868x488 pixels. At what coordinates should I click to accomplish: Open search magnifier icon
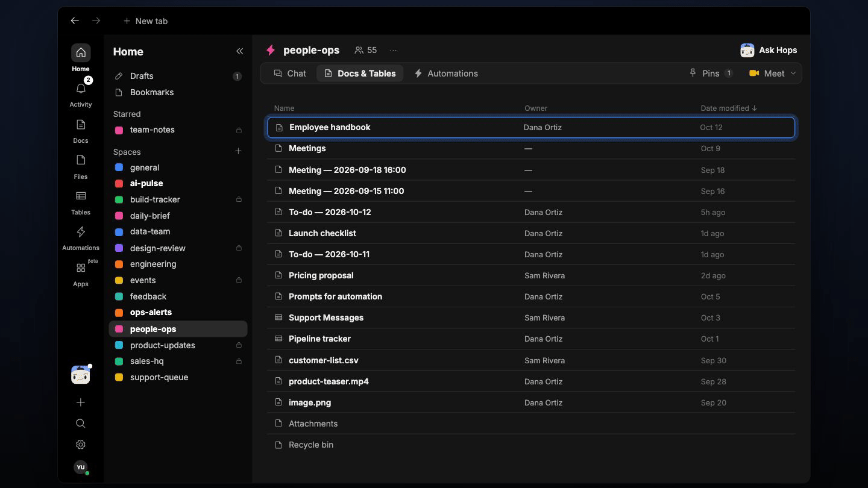coord(81,424)
